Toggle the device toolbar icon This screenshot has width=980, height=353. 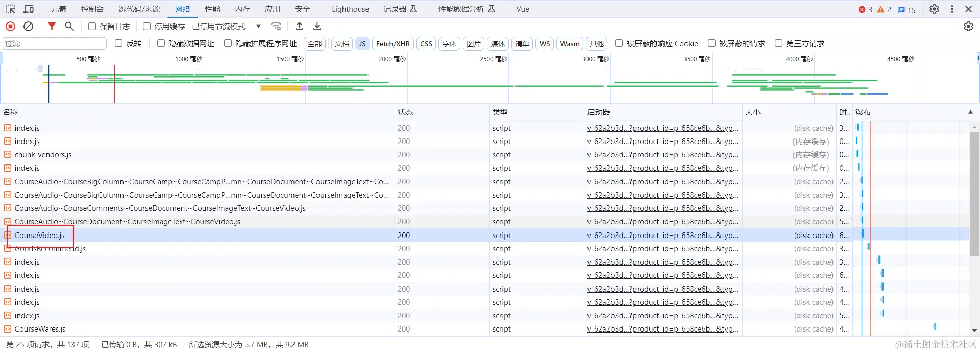tap(29, 9)
